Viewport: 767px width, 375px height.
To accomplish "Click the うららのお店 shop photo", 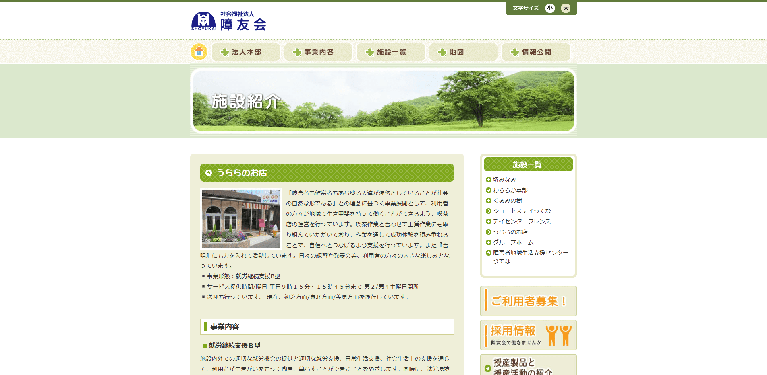I will click(241, 219).
